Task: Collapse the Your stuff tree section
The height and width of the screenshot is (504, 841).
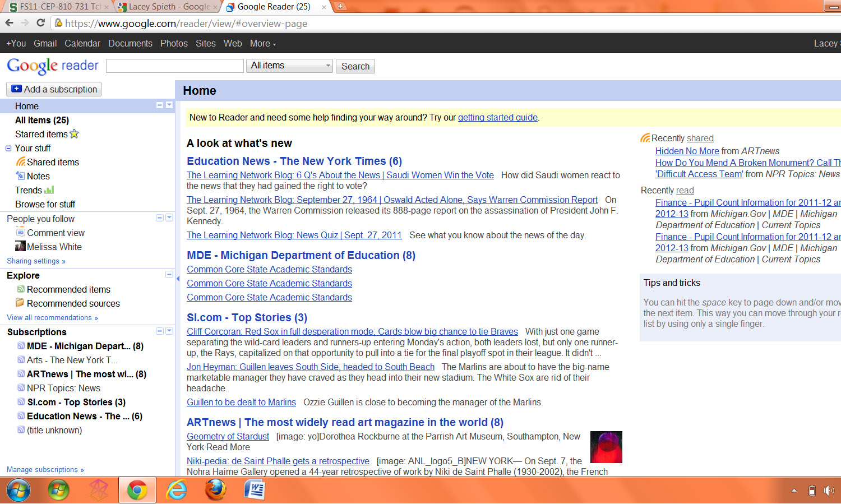Action: [x=8, y=149]
